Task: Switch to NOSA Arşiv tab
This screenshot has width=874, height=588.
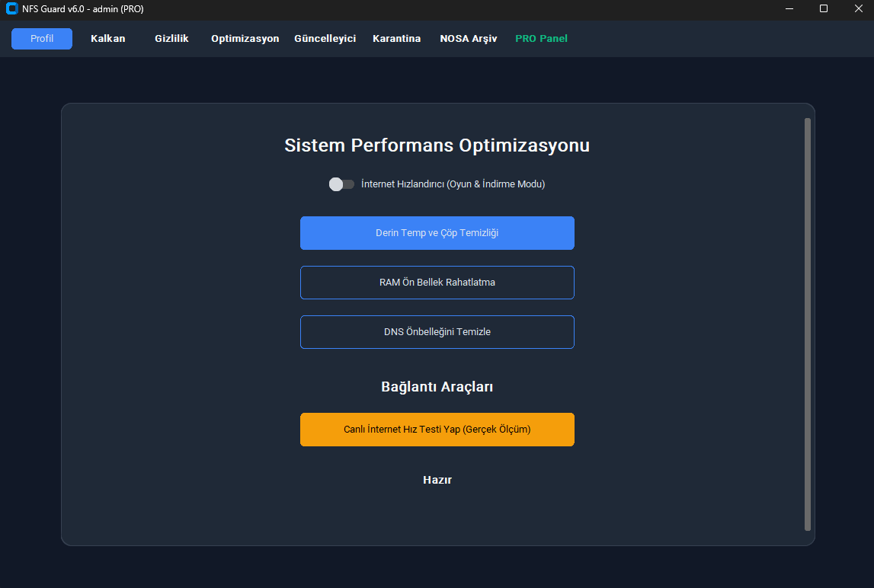Action: click(x=468, y=38)
